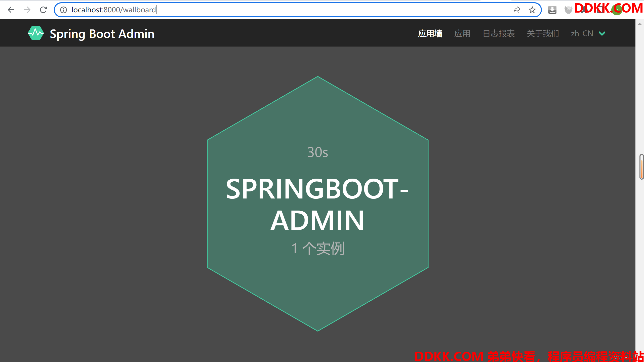The height and width of the screenshot is (362, 644).
Task: Click the 30s uptime text
Action: (x=318, y=152)
